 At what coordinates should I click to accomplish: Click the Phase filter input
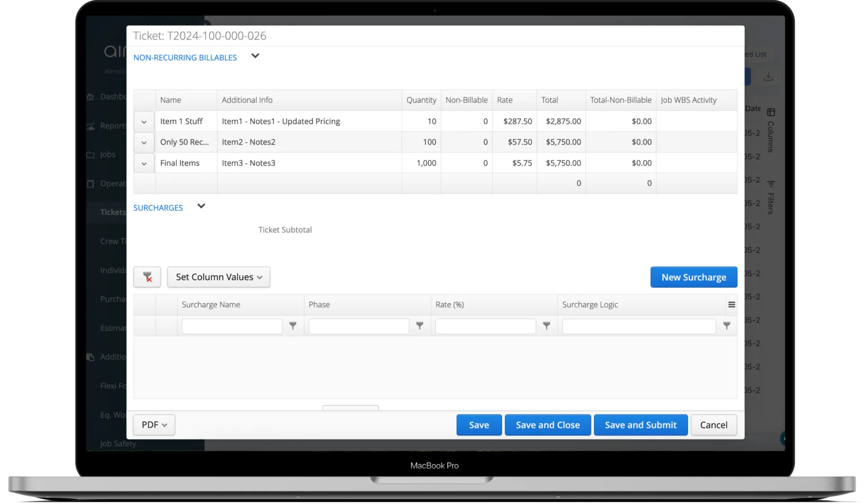coord(359,326)
